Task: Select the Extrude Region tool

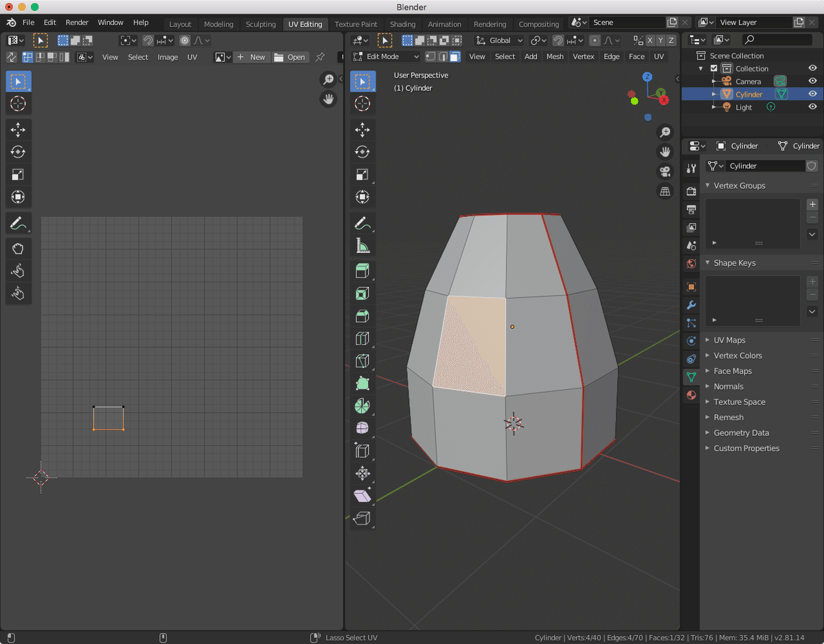Action: 363,271
